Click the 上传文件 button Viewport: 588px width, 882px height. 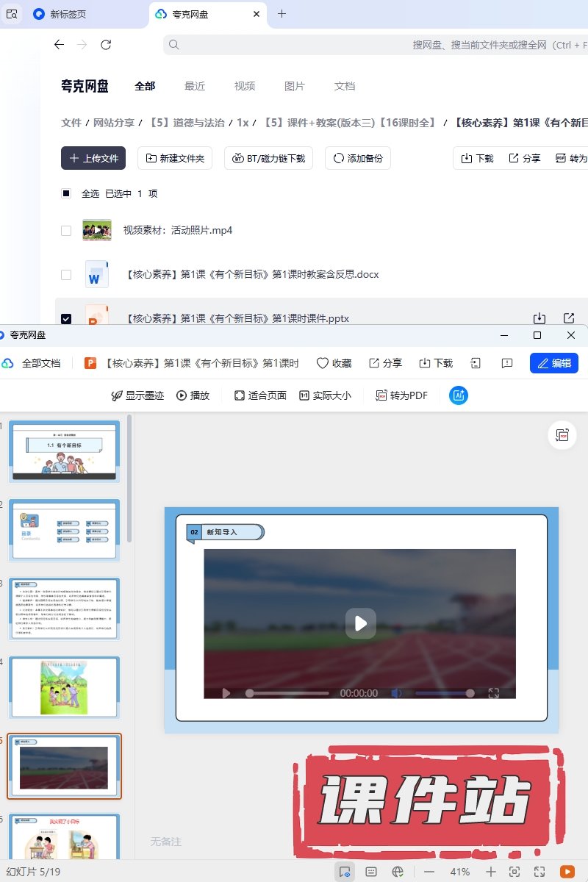click(93, 158)
